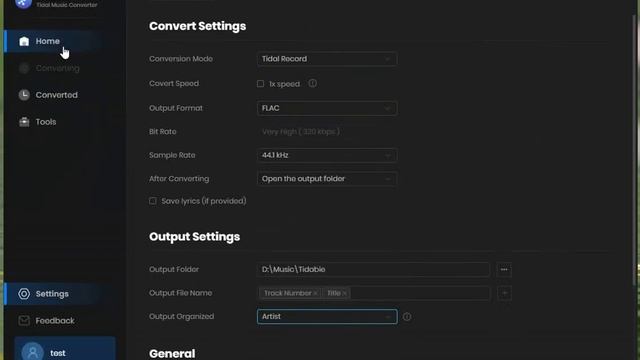Open the Home page in sidebar
Screen dimensions: 640x360
53,41
